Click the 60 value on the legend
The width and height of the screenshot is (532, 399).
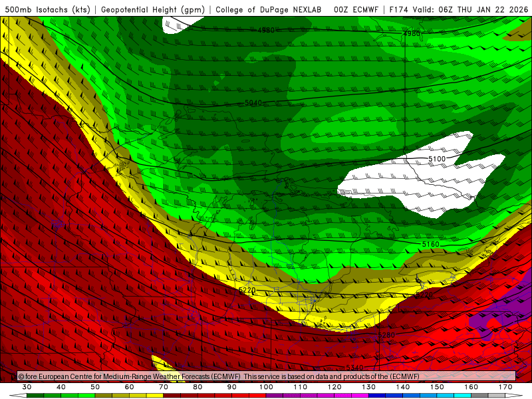click(129, 387)
